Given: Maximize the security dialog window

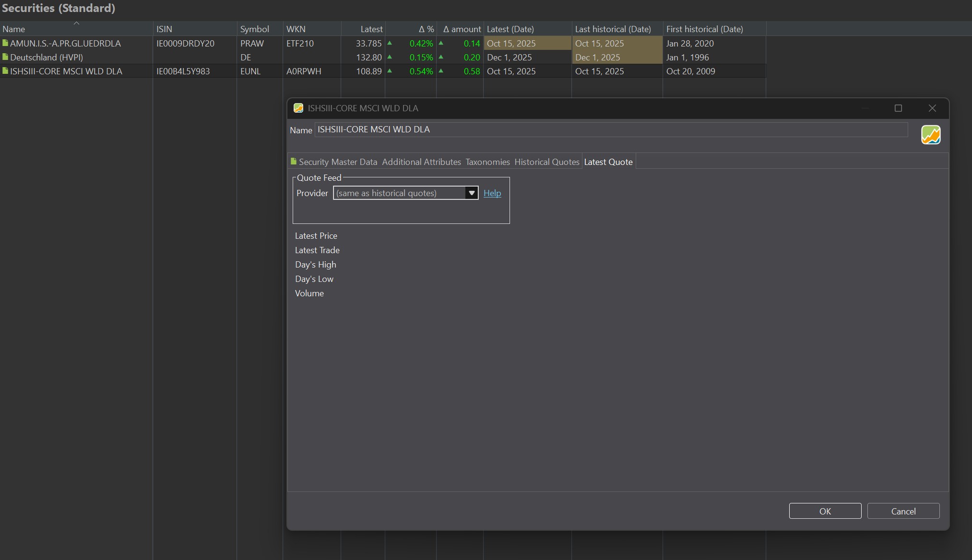Looking at the screenshot, I should point(898,108).
